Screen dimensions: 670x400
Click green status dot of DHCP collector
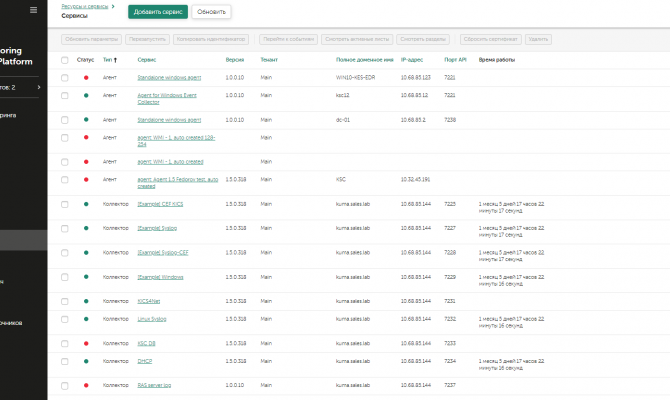[x=86, y=361]
